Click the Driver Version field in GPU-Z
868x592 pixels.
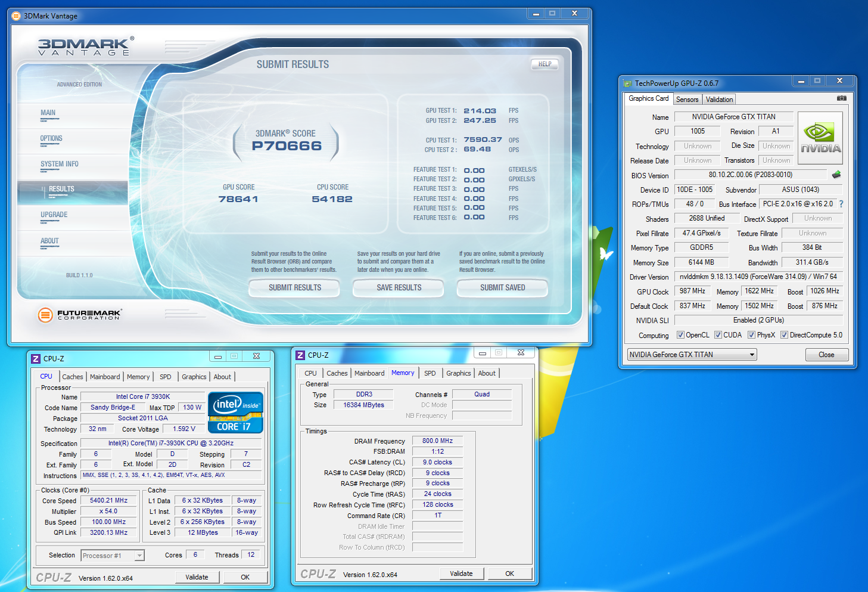758,277
